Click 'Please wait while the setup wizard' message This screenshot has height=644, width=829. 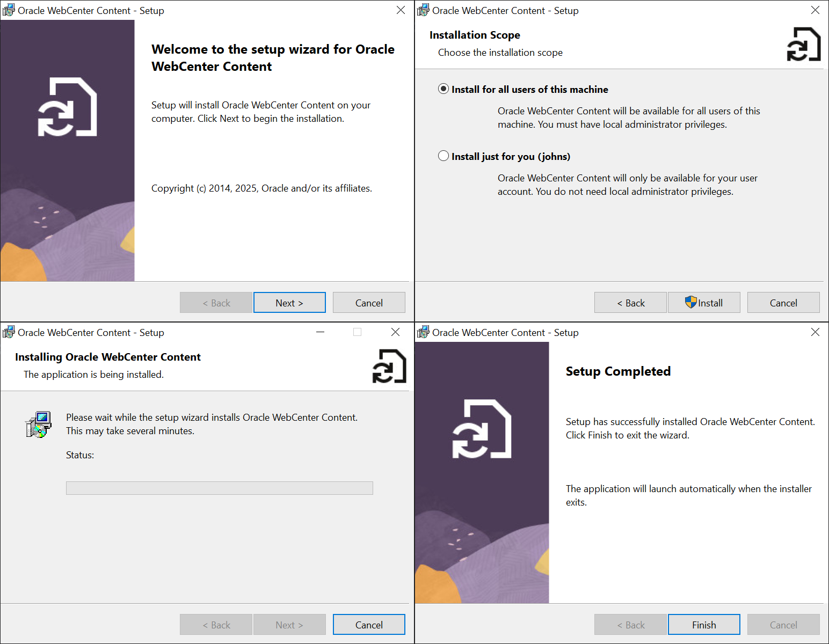point(212,424)
